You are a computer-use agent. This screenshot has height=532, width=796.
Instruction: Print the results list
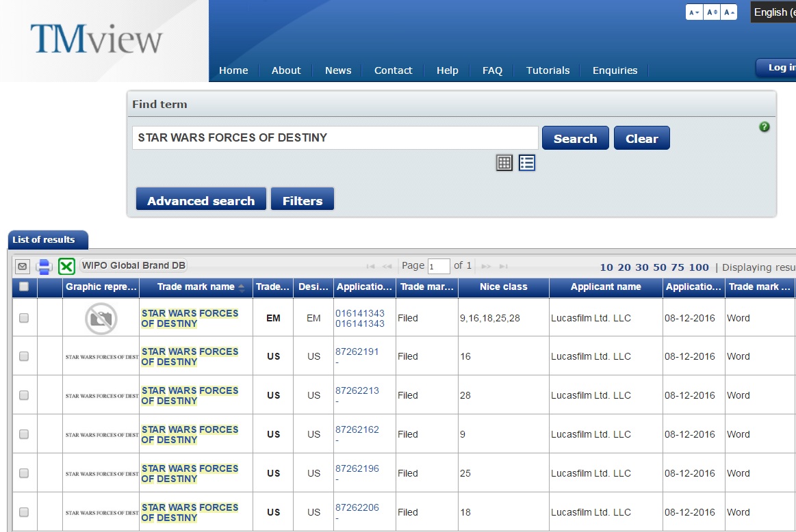click(x=44, y=267)
